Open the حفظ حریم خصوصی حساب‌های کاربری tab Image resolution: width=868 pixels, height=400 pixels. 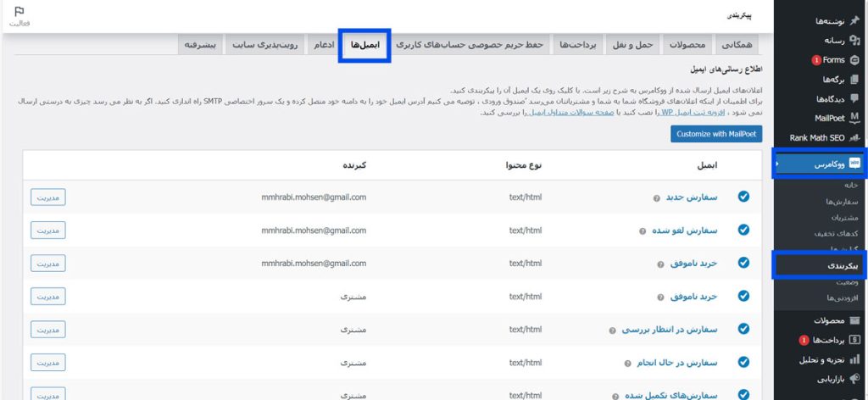tap(470, 45)
